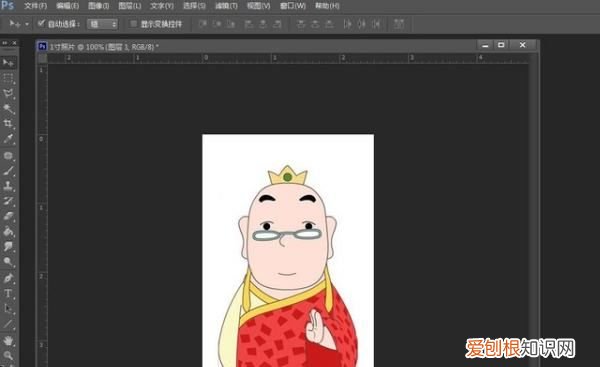The height and width of the screenshot is (367, 600).
Task: Select the Hand tool
Action: 8,340
